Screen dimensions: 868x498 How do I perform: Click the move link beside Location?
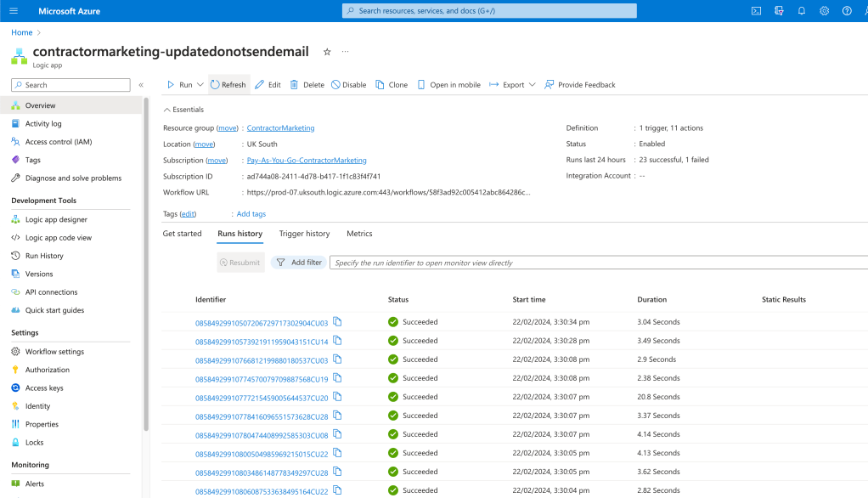click(x=204, y=144)
